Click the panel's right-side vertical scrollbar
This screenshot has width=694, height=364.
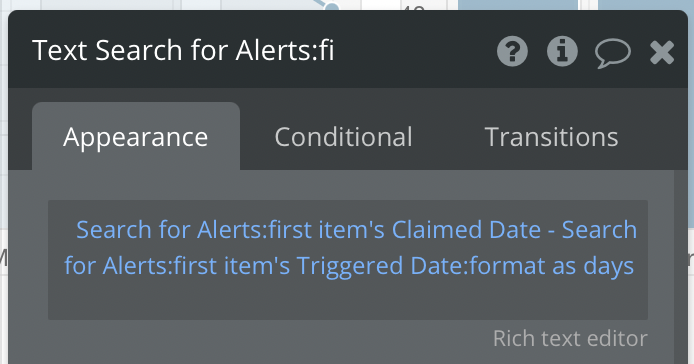pyautogui.click(x=680, y=267)
